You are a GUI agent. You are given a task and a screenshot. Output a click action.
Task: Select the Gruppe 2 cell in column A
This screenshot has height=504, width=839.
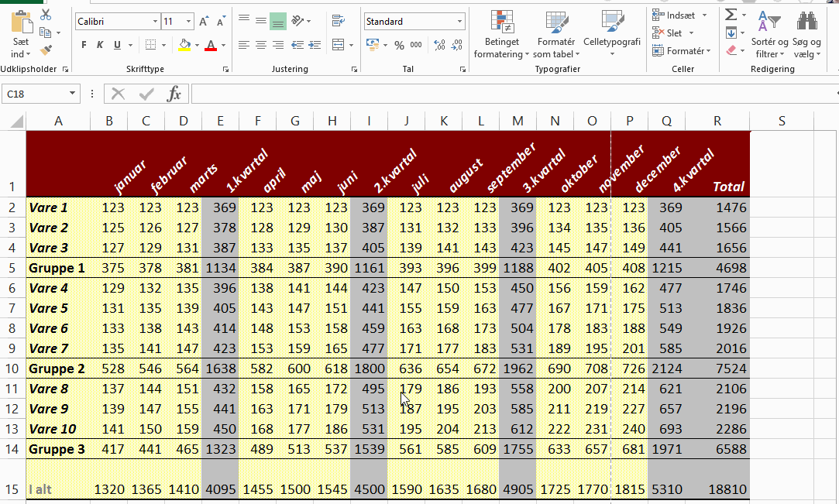(x=57, y=369)
